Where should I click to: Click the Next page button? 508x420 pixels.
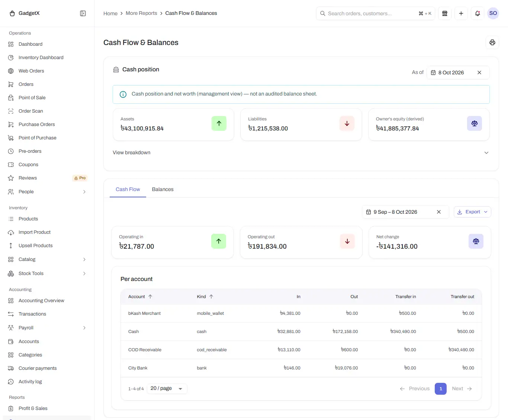coord(462,389)
